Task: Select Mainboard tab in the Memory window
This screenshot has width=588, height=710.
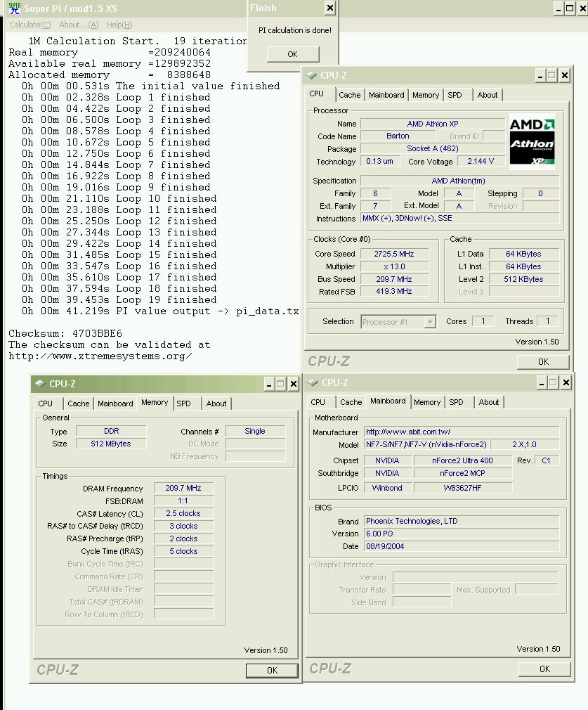Action: pyautogui.click(x=115, y=404)
